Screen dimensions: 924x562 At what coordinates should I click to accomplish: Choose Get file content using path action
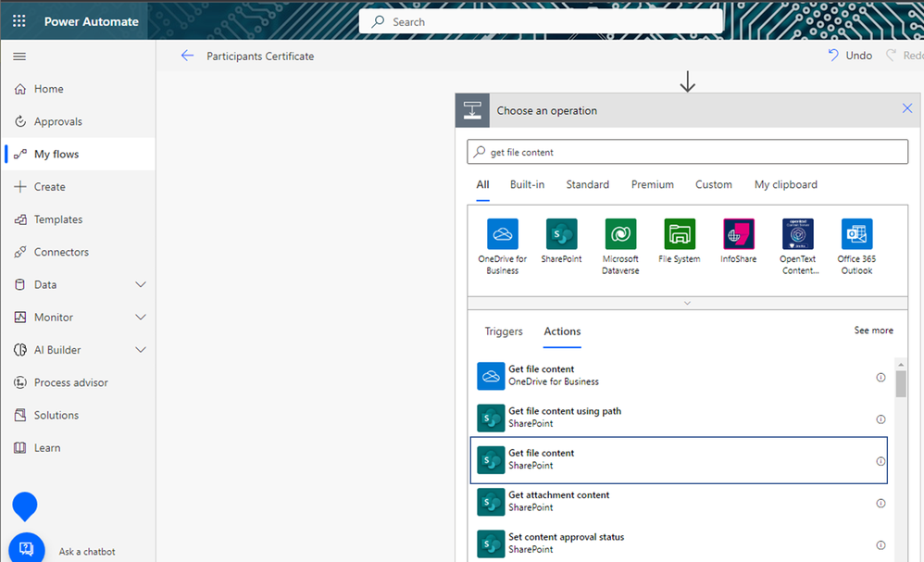tap(679, 418)
